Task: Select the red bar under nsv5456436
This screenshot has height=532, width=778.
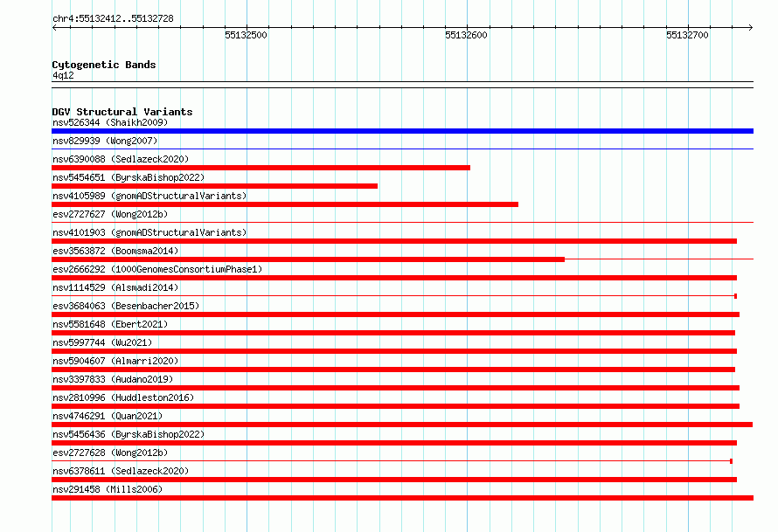Action: pos(394,443)
